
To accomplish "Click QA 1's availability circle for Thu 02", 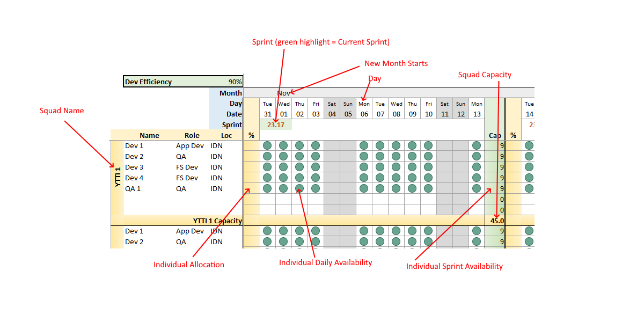I will (x=299, y=188).
